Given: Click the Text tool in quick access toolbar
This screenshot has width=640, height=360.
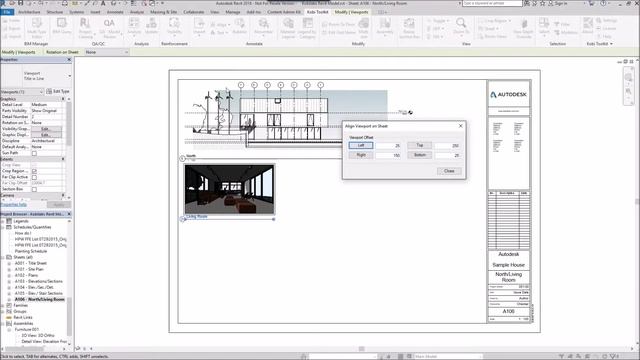Looking at the screenshot, I should pos(103,3).
